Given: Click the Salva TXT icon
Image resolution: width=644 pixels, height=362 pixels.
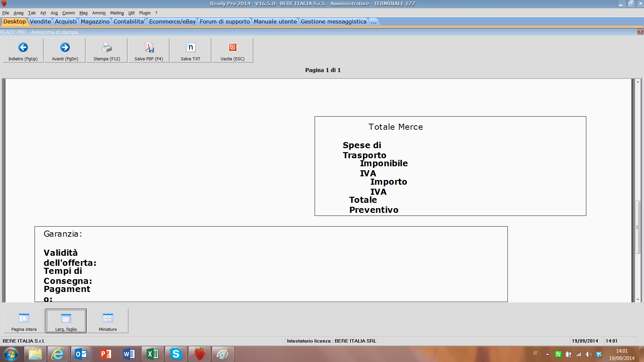Looking at the screenshot, I should pos(191,48).
